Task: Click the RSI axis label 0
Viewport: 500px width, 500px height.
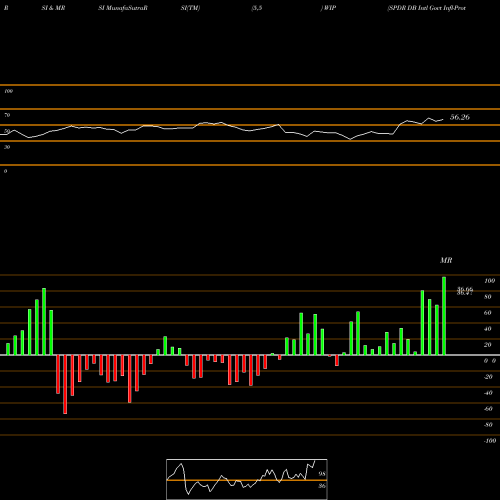Action: pyautogui.click(x=5, y=171)
